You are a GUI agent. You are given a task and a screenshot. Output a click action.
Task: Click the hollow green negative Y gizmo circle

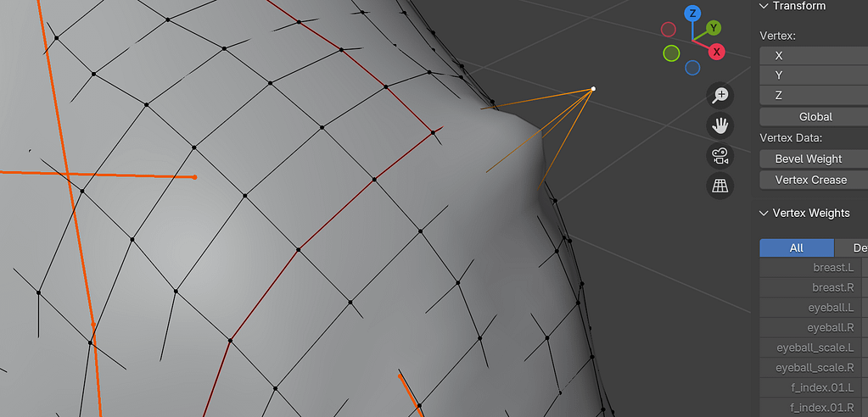coord(671,54)
